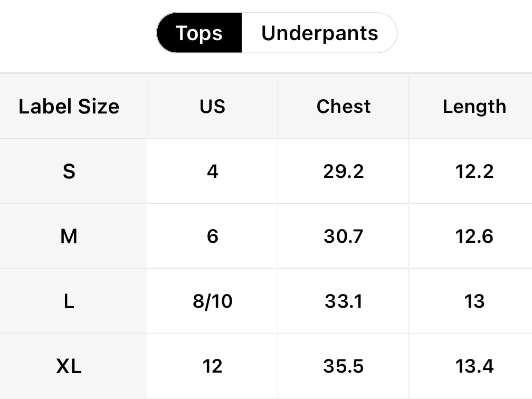Click the 35.5 chest measurement
The image size is (532, 399).
[x=344, y=366]
